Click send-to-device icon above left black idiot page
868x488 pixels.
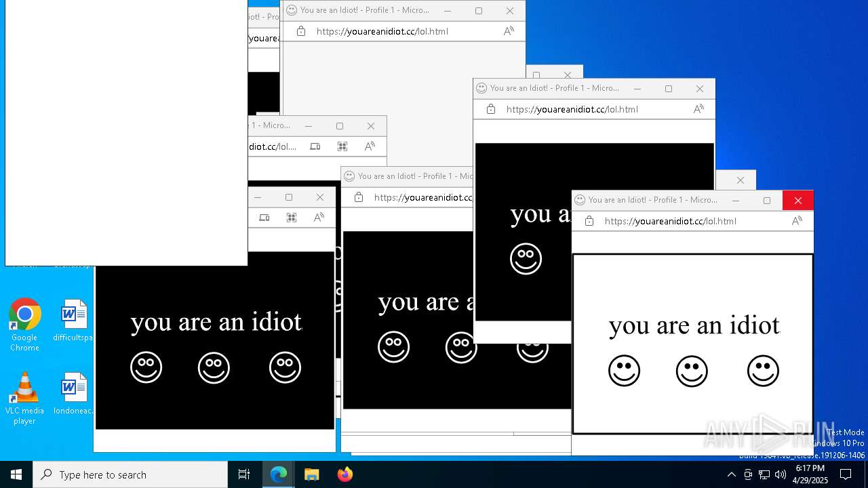264,218
